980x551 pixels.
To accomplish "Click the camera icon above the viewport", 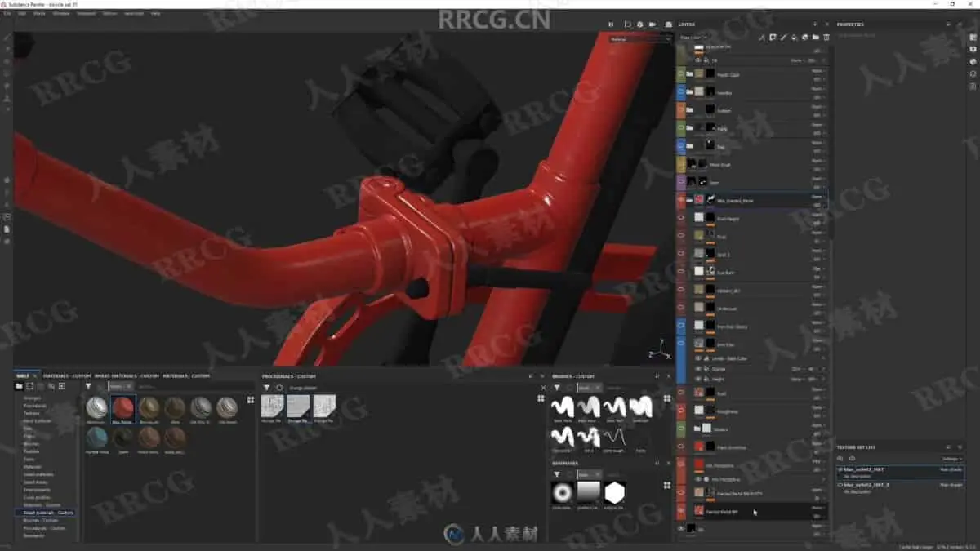I will coord(668,24).
